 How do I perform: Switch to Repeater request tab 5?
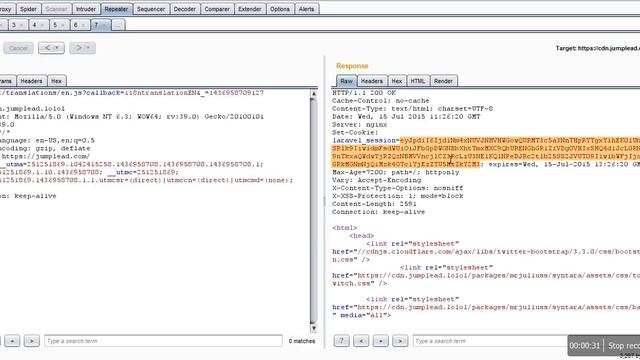55,25
